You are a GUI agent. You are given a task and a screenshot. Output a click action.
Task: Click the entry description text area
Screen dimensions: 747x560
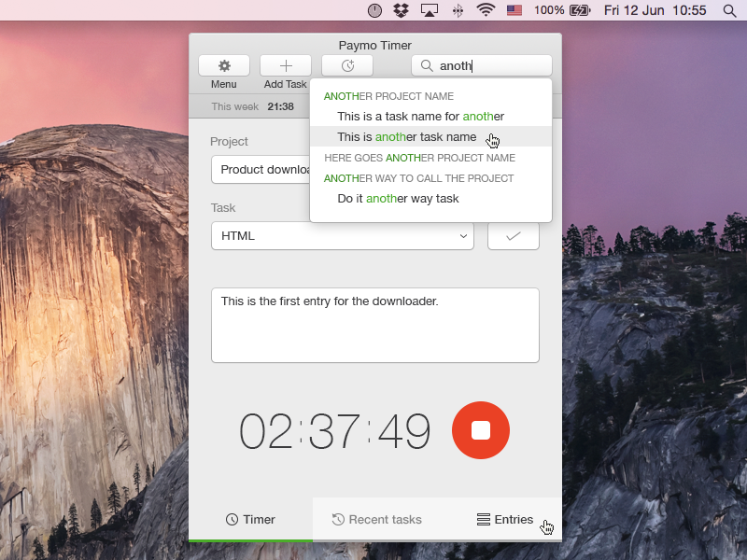(x=375, y=325)
